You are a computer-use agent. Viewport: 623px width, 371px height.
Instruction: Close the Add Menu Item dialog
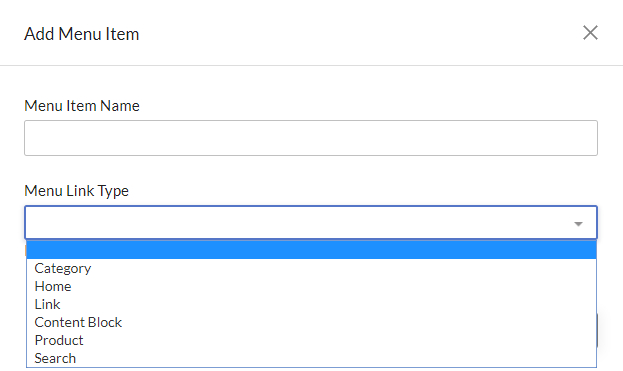click(590, 33)
